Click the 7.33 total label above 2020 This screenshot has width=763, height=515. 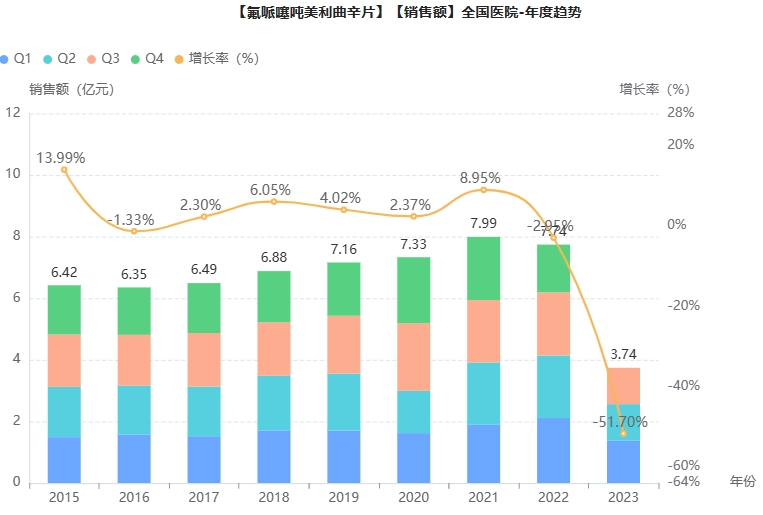point(414,244)
